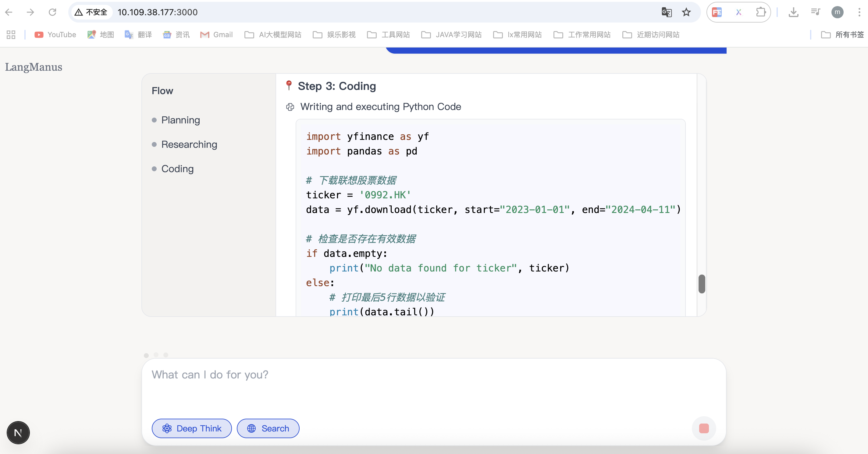868x454 pixels.
Task: Open the 所有书签 folder
Action: point(842,35)
